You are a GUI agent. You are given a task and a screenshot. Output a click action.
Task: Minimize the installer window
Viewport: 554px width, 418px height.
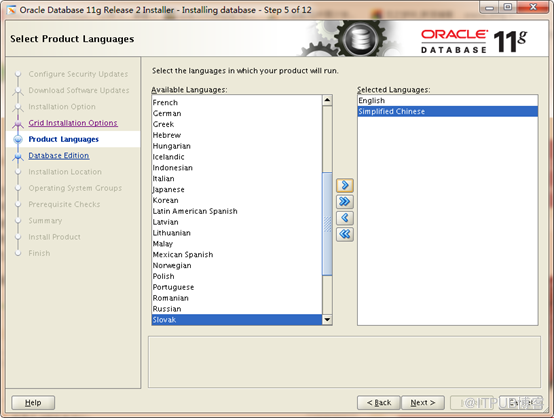tap(489, 7)
